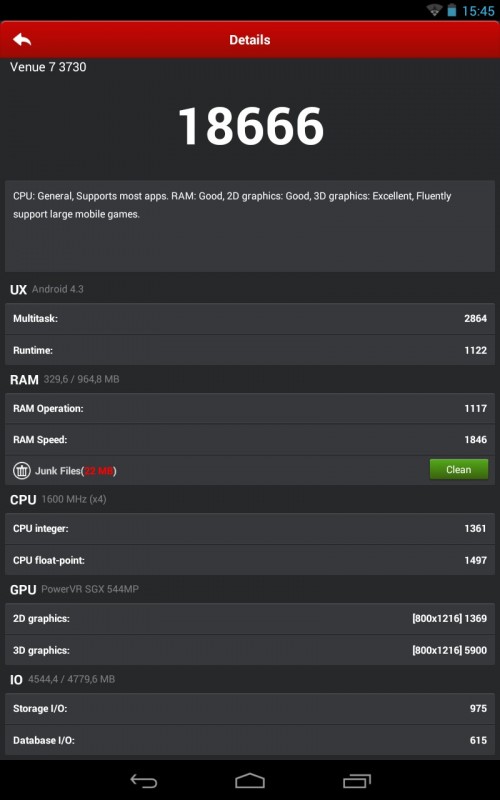
Task: Select the 3D graphics score row
Action: coord(250,650)
